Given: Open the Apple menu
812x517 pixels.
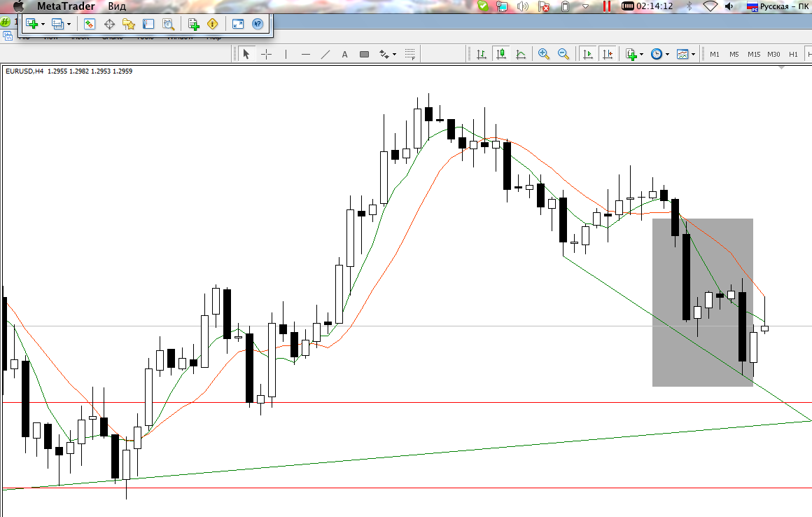Looking at the screenshot, I should tap(19, 6).
